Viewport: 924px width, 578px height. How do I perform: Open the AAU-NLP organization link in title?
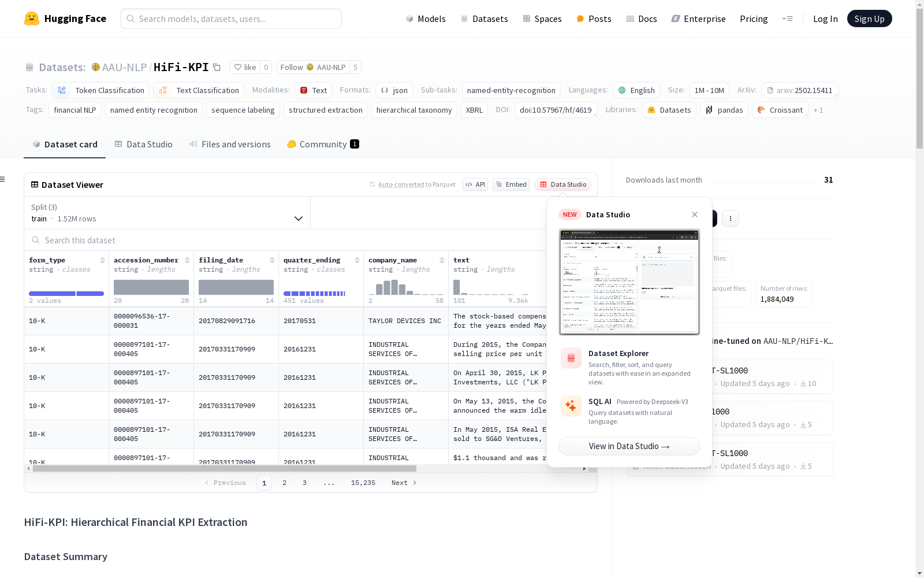[124, 67]
